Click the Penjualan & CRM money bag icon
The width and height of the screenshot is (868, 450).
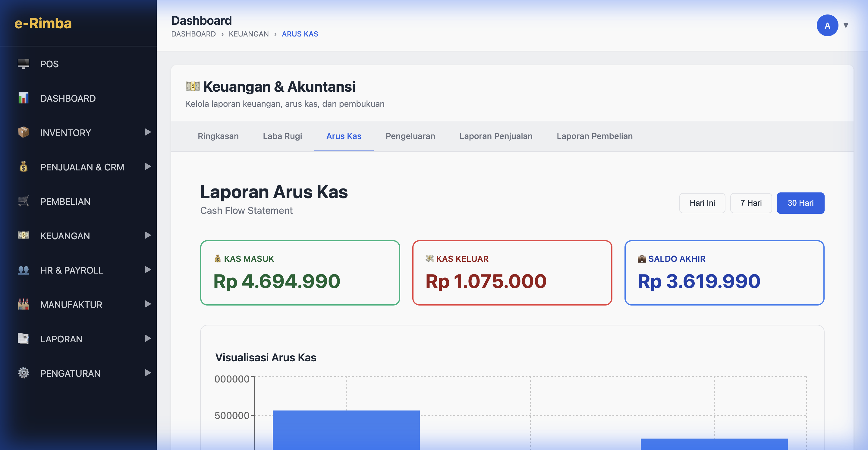[x=23, y=167]
